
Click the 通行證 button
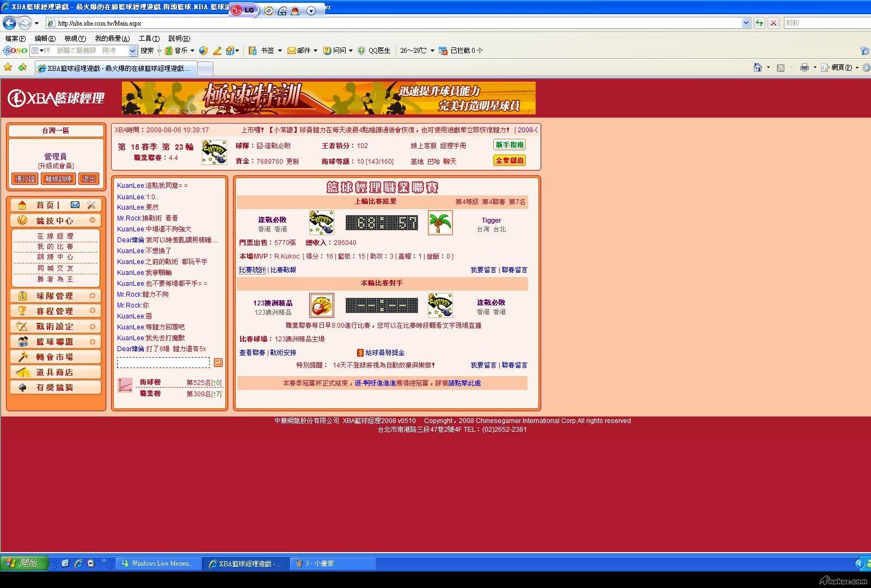(x=24, y=179)
